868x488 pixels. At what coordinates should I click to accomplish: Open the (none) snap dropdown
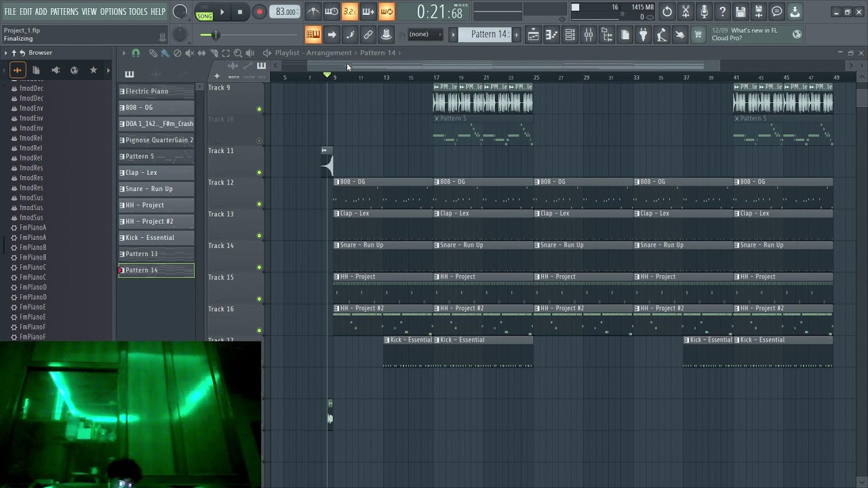[x=425, y=35]
